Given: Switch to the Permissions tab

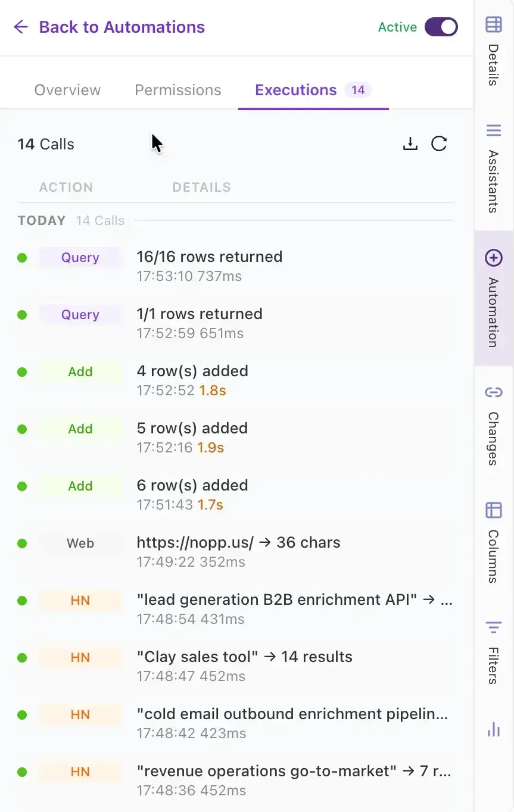Looking at the screenshot, I should click(x=178, y=90).
